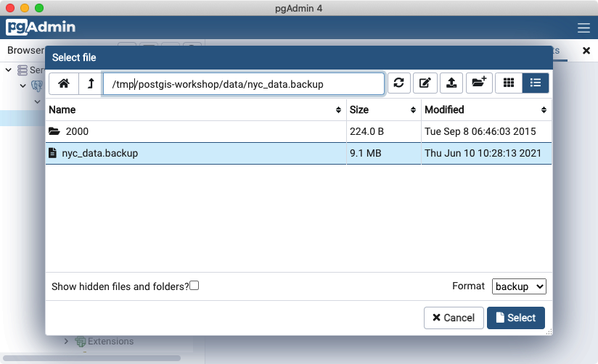Sort files by Modified column
This screenshot has height=364, width=598.
coord(485,110)
